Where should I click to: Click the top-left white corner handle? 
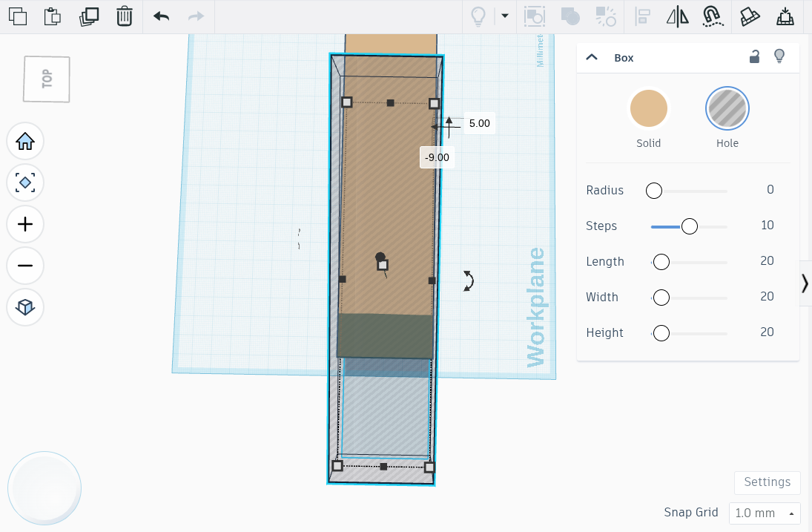(x=347, y=102)
